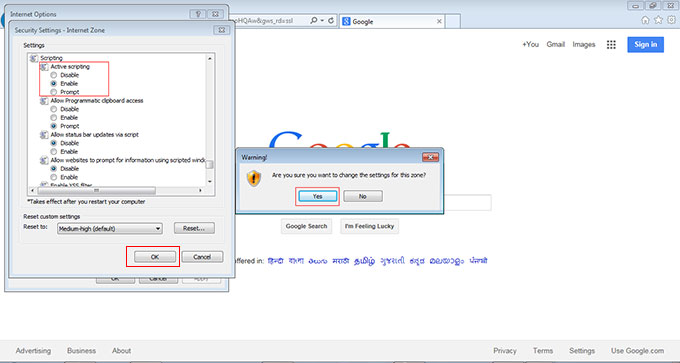Open the About footer link

pos(121,351)
